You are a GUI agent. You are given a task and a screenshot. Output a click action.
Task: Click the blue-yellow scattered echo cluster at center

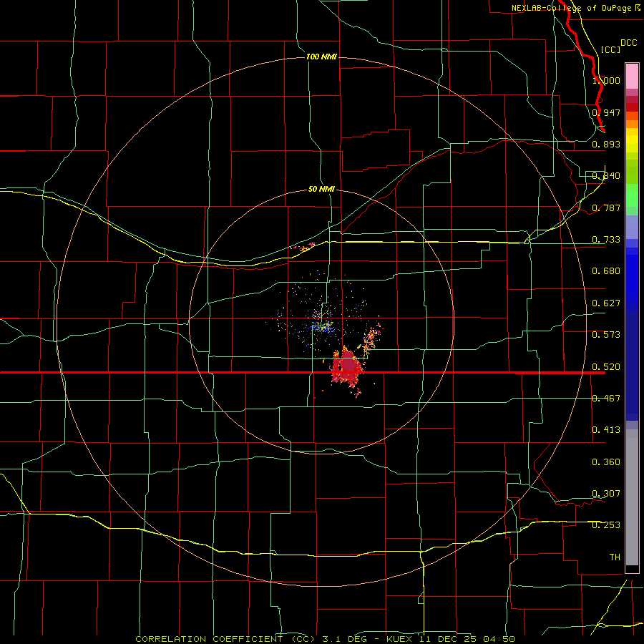coord(323,323)
